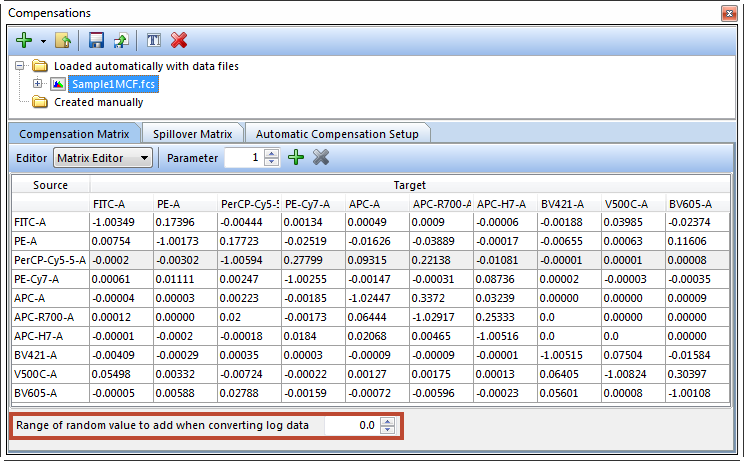The image size is (744, 461).
Task: Switch to the Spillover Matrix tab
Action: (192, 133)
